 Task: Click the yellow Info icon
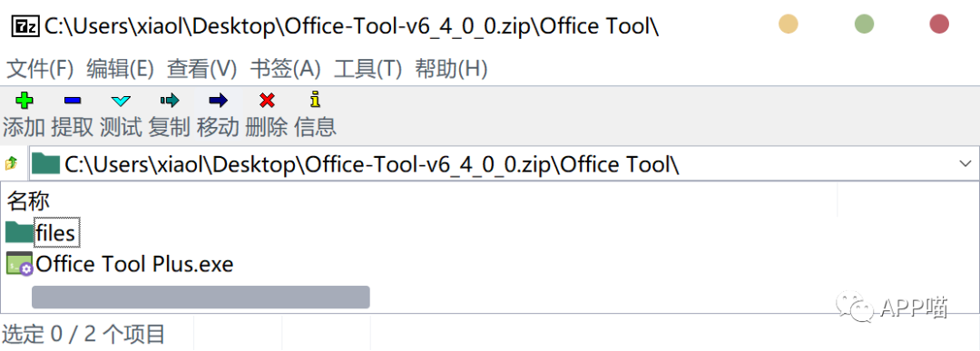tap(315, 99)
